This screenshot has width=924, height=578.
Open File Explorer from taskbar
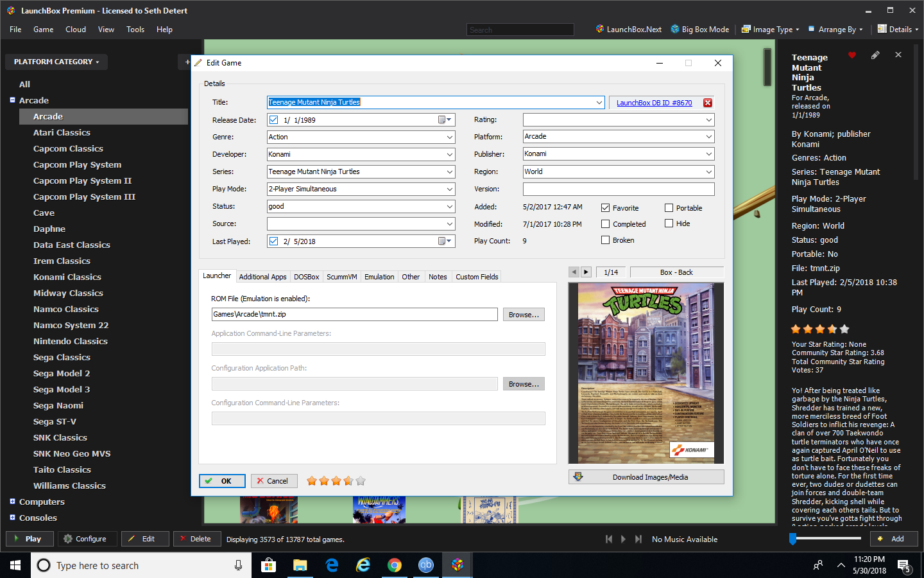[x=300, y=565]
